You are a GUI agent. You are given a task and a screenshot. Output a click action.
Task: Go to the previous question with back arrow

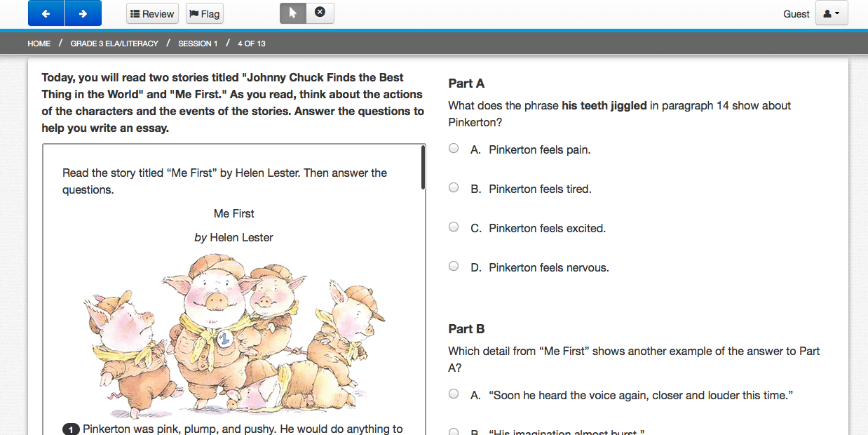click(x=46, y=13)
